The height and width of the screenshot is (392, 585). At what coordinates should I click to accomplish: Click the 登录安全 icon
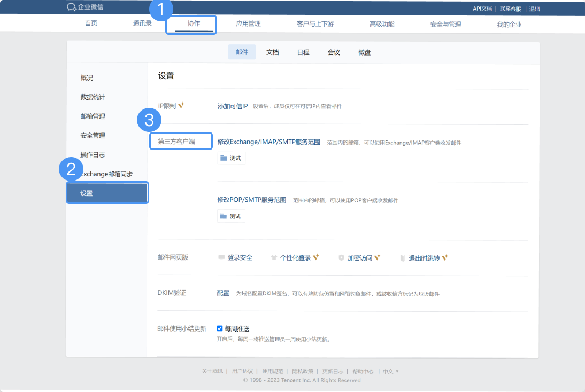[221, 257]
